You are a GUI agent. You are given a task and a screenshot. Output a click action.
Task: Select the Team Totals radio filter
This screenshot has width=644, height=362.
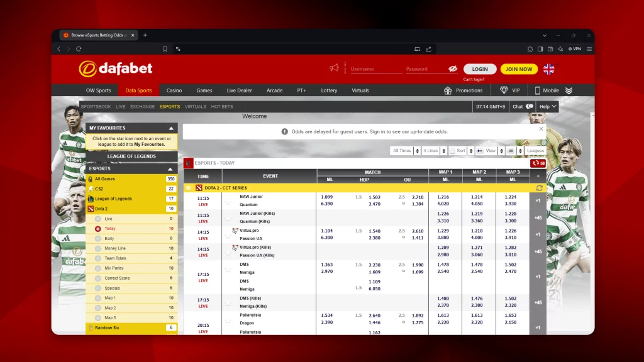point(97,258)
